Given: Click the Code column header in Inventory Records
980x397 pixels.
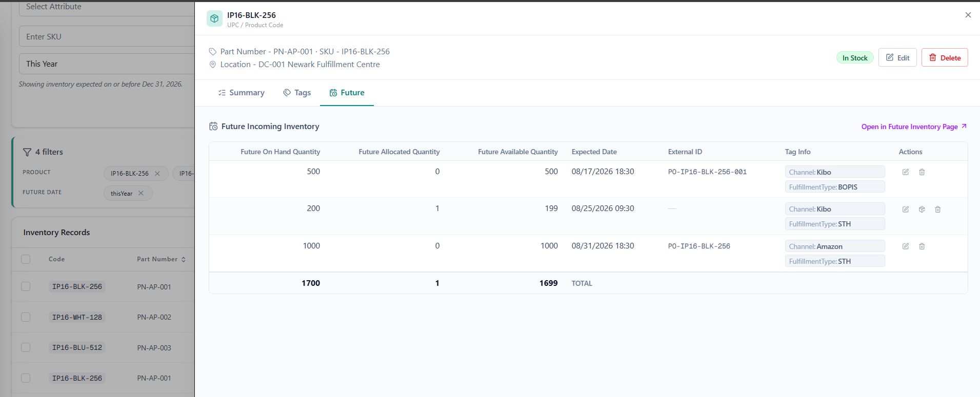Looking at the screenshot, I should (x=56, y=259).
